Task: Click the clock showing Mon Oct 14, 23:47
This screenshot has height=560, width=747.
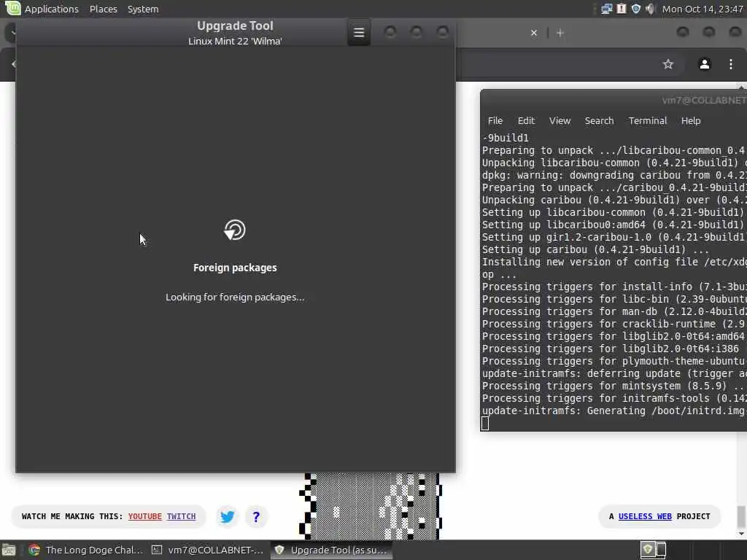Action: (x=703, y=9)
